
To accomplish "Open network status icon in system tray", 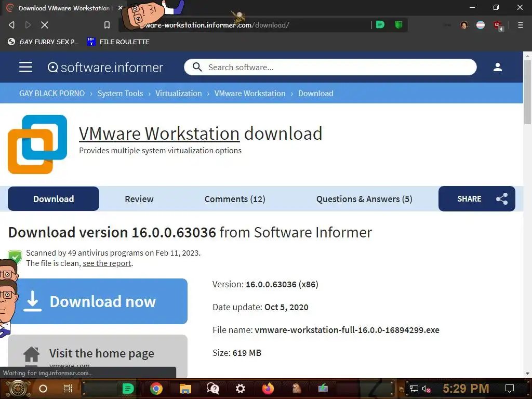I will point(414,389).
